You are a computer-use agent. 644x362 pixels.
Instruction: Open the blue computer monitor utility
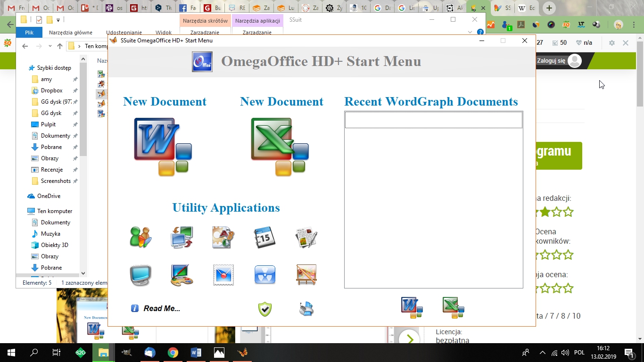coord(140,275)
